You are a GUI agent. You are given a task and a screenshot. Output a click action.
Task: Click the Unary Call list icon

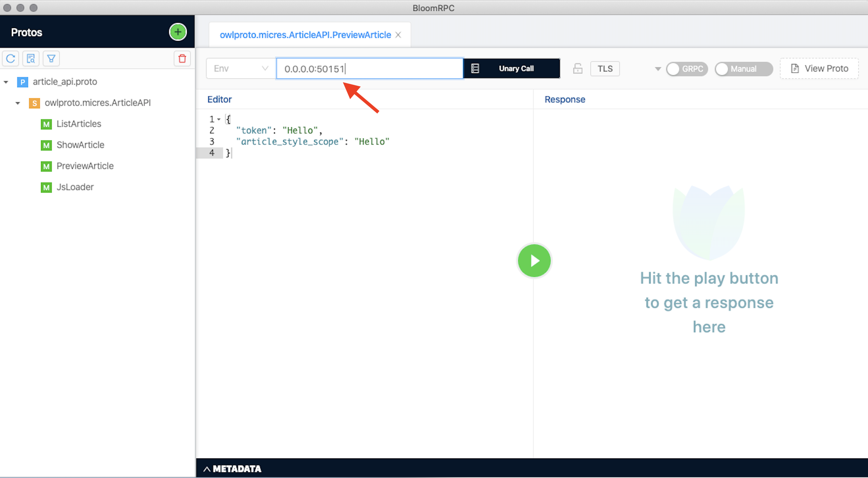tap(475, 69)
